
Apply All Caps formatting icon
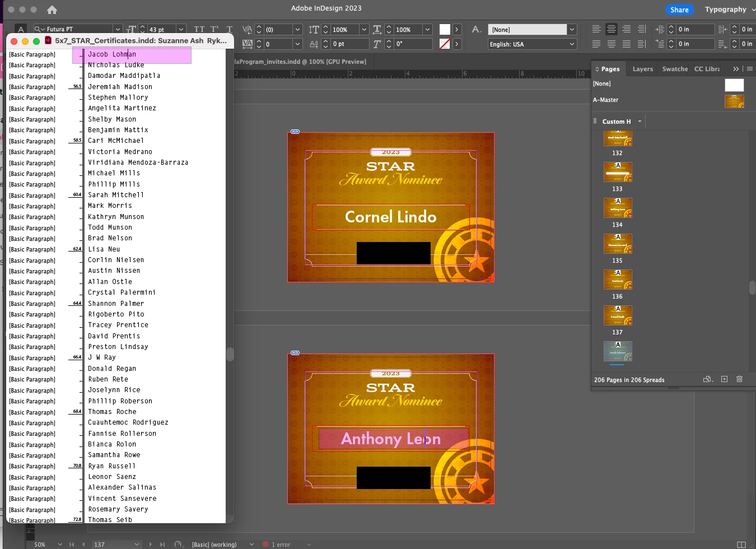[199, 29]
